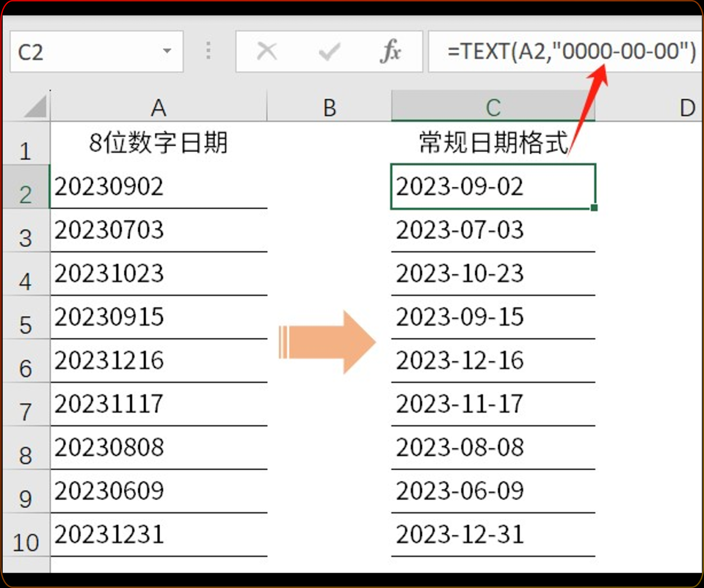
Task: Select row 9 header
Action: [25, 491]
